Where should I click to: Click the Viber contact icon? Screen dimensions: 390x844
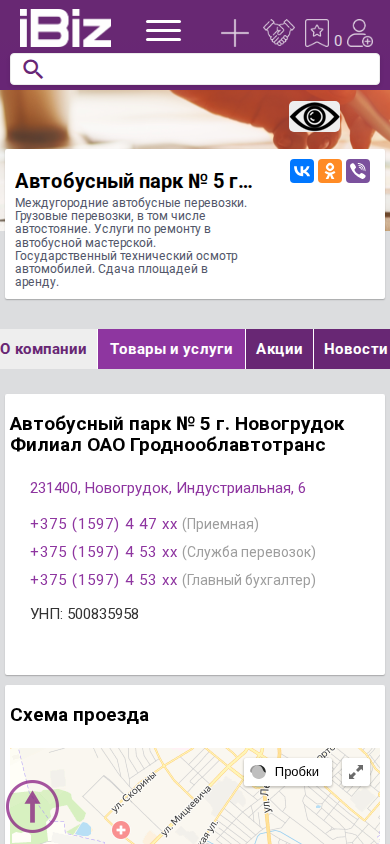coord(358,171)
